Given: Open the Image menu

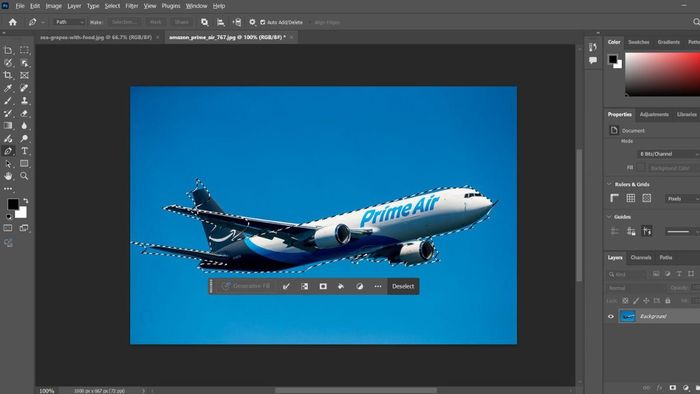Looking at the screenshot, I should (53, 6).
